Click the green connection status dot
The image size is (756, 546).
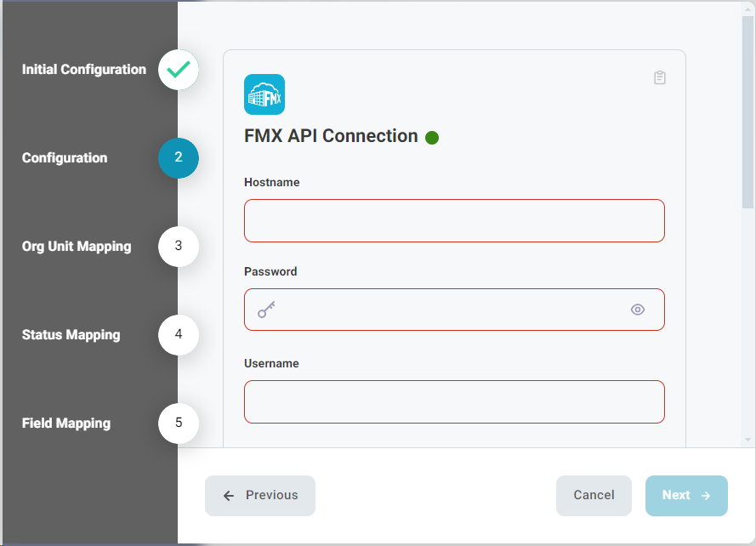432,138
